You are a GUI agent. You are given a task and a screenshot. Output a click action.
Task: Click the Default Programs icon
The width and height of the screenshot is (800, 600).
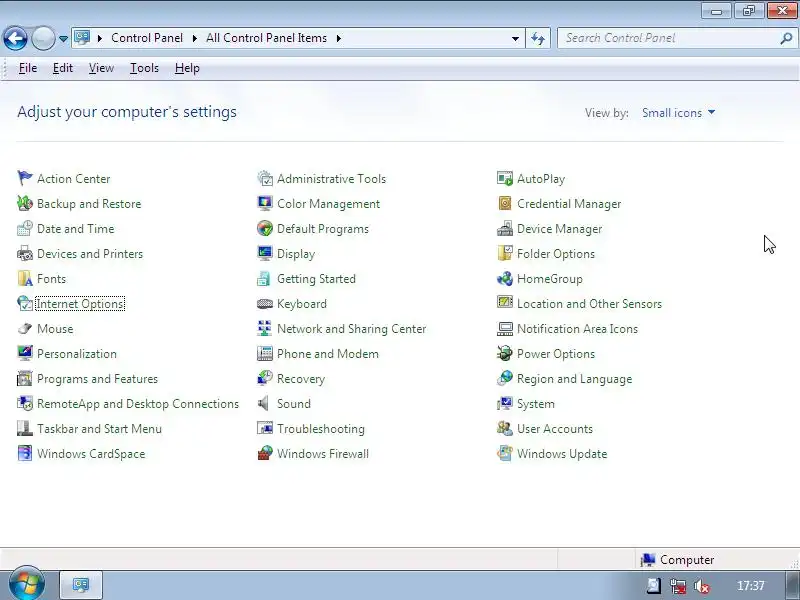(x=265, y=228)
